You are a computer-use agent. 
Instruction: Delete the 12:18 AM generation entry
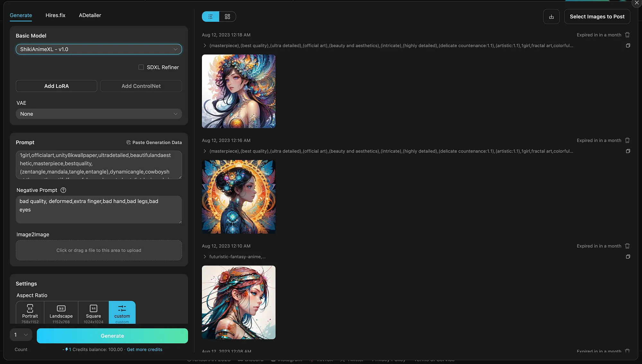pos(627,35)
